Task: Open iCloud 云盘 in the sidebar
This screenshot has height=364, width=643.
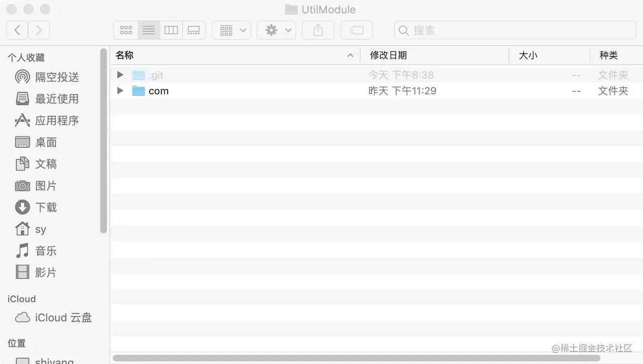Action: pyautogui.click(x=54, y=318)
